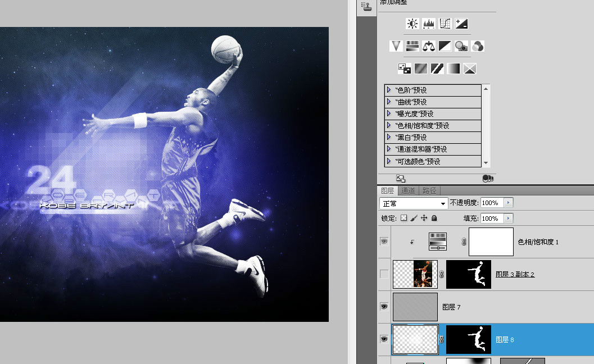Add a Channel Mixer adjustment
This screenshot has width=594, height=364.
pos(478,46)
